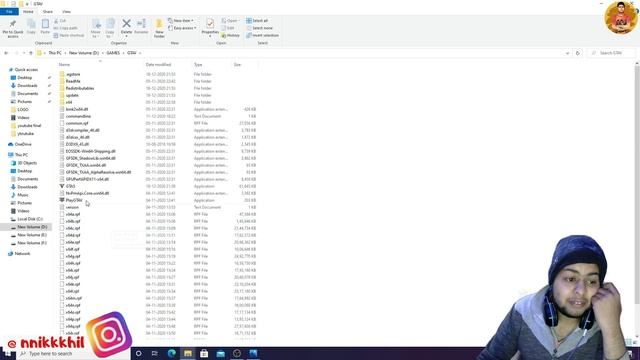Select 3D Objects under This PC
The width and height of the screenshot is (640, 360).
tap(27, 163)
